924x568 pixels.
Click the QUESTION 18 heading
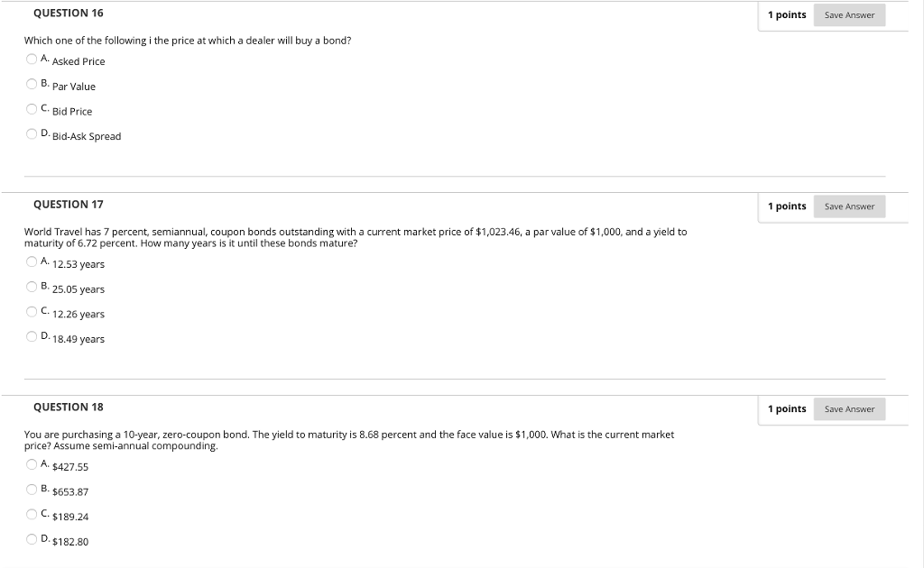tap(68, 407)
